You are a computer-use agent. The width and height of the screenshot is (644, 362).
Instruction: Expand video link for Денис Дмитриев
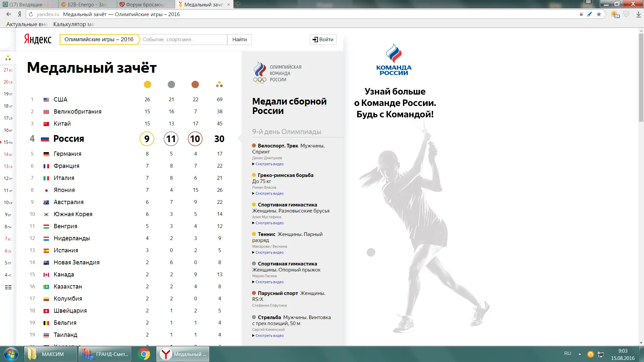click(x=269, y=164)
